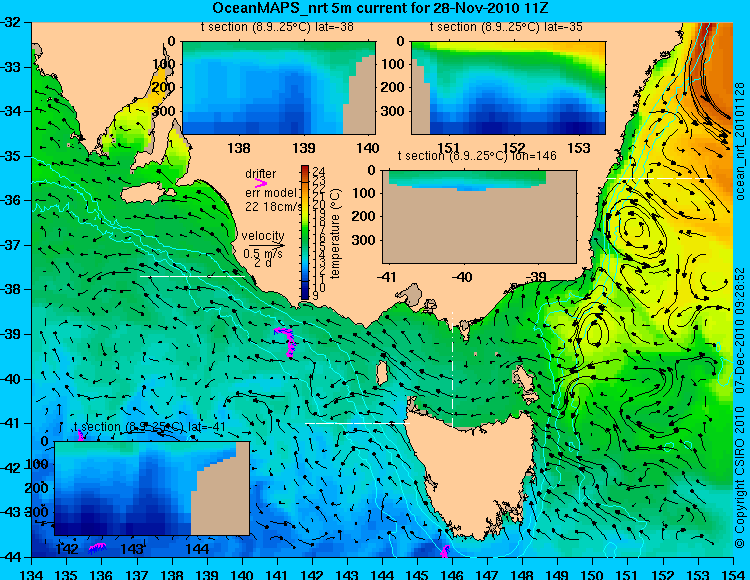Image resolution: width=750 pixels, height=580 pixels.
Task: Click the '-40' axis label under the lon=146 inset
Action: click(x=463, y=277)
